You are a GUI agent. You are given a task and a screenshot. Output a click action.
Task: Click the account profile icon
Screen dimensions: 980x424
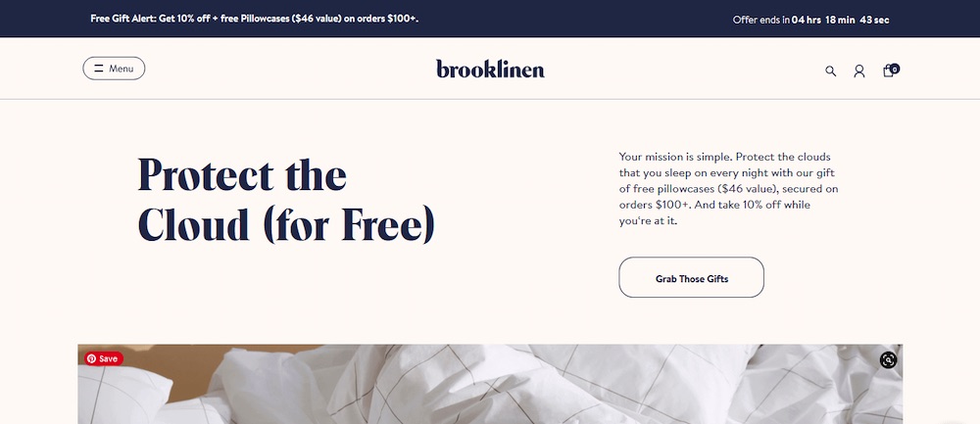(859, 71)
